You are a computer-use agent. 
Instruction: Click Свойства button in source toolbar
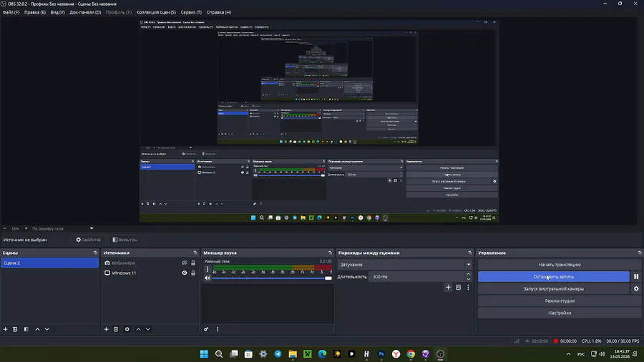click(x=88, y=240)
